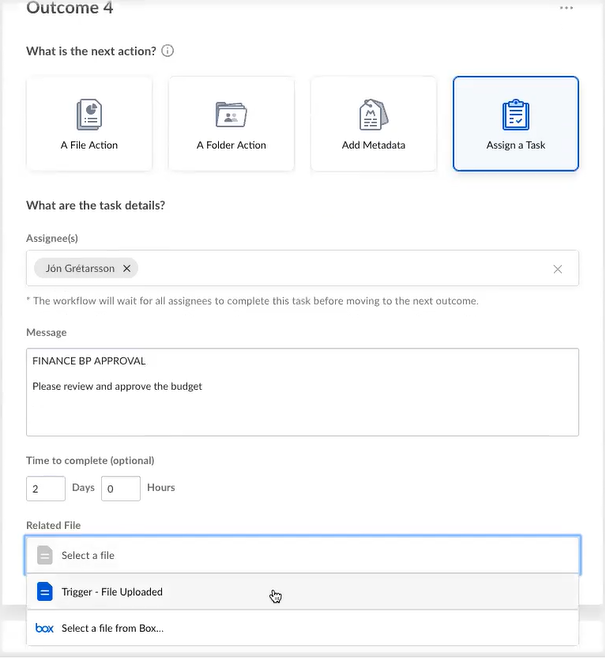Select the Assign a Task card
Viewport: 605px width, 658px height.
click(x=515, y=123)
